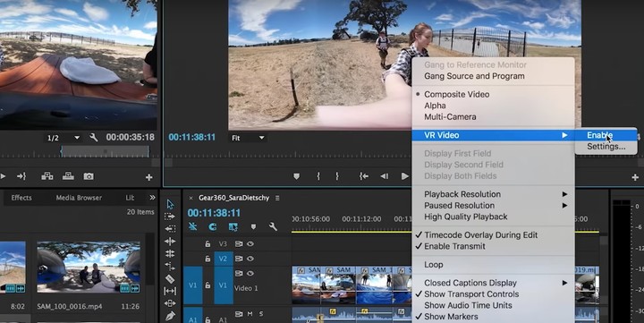
Task: Open the 1/2 playback resolution dropdown
Action: 63,138
